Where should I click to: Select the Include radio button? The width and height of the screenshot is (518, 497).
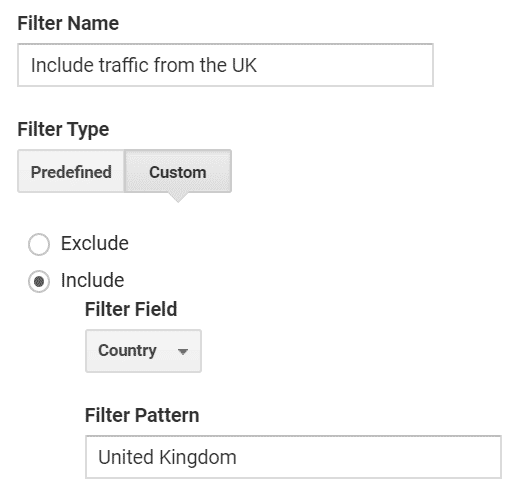[39, 282]
